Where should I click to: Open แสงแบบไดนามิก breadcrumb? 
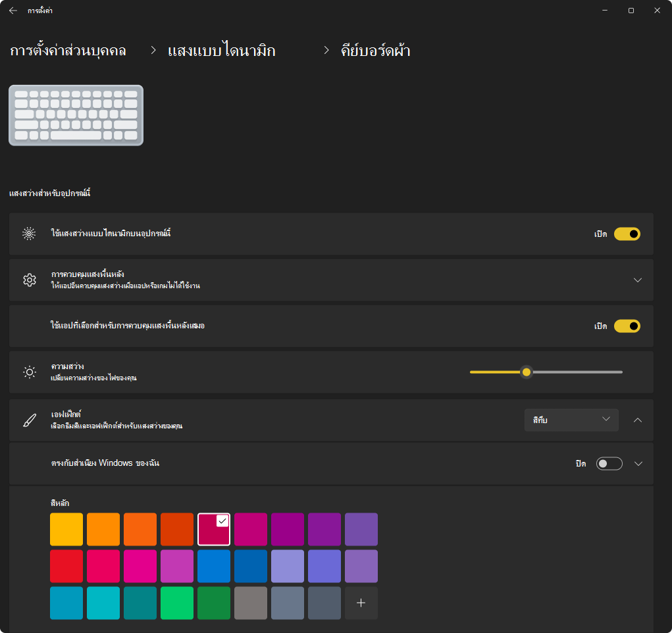coord(222,51)
